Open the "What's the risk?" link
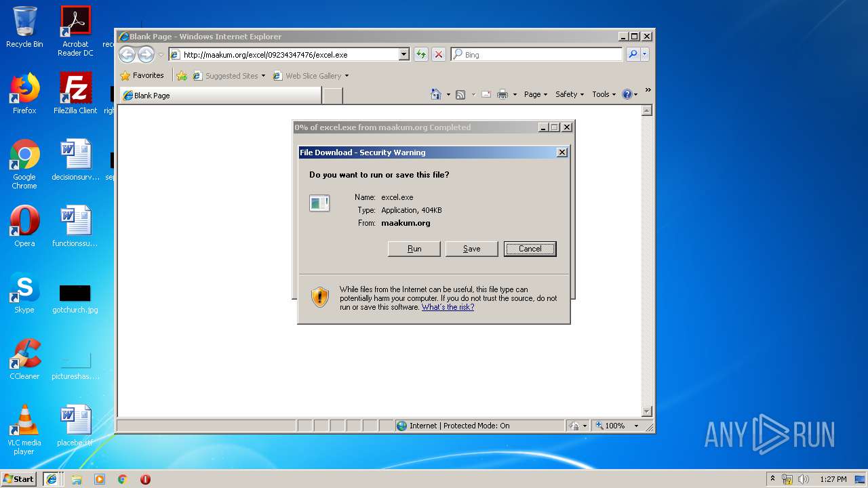Screen dimensions: 868x488 (x=448, y=307)
